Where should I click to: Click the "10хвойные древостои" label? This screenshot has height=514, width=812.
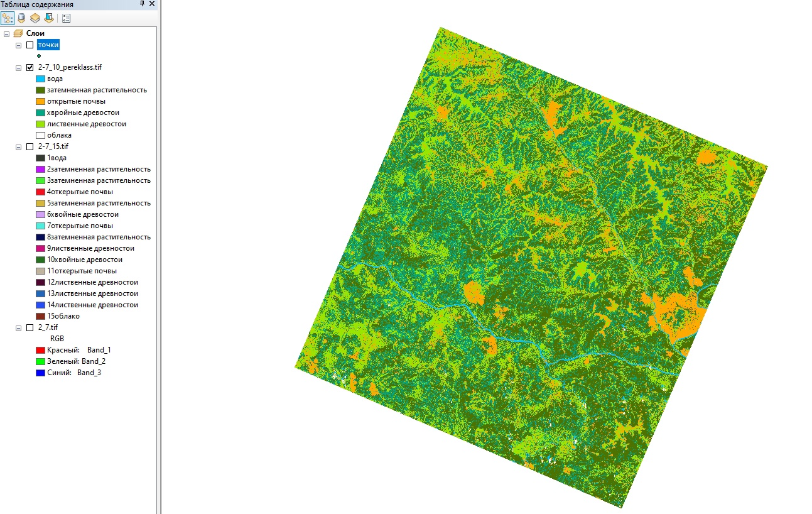pyautogui.click(x=85, y=260)
